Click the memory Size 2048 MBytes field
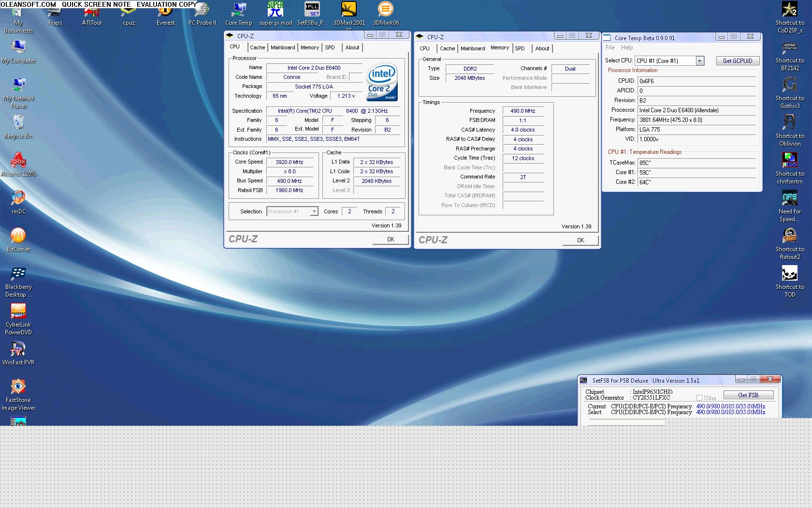The height and width of the screenshot is (508, 812). (470, 78)
